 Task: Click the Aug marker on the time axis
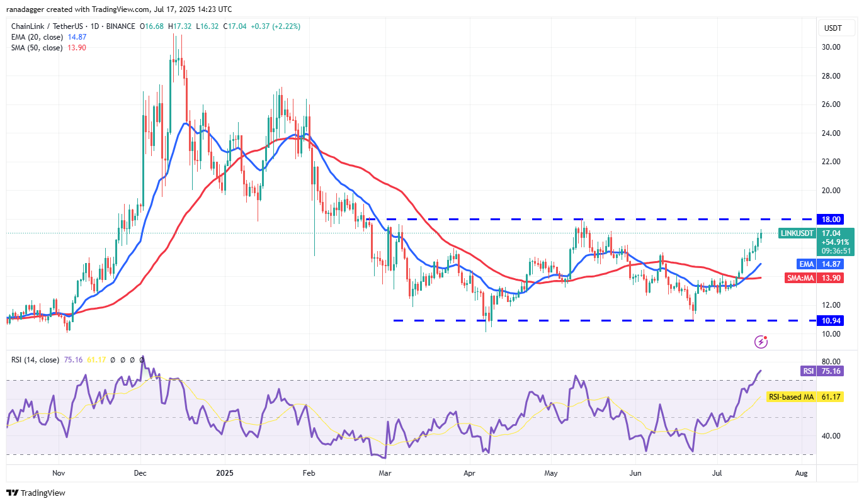pos(801,471)
